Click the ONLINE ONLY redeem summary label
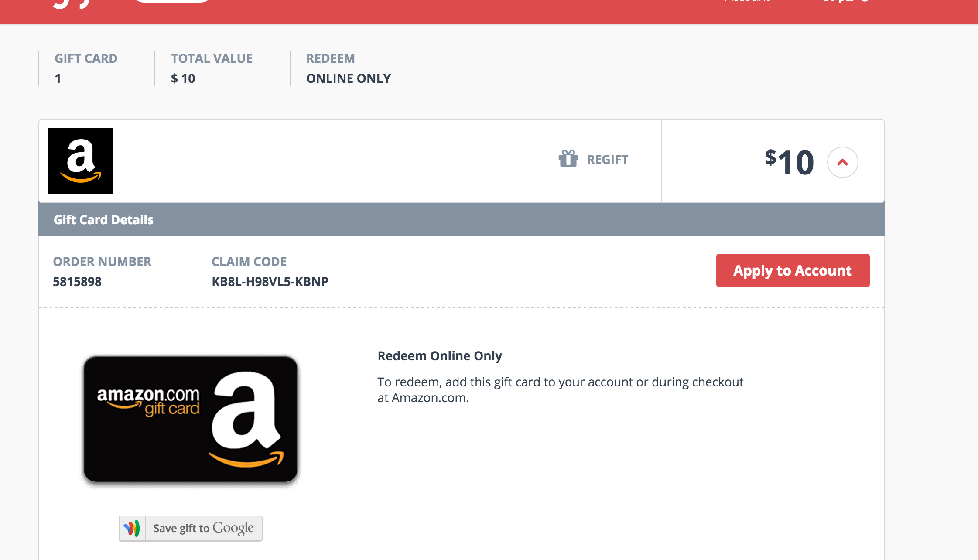Screen dimensions: 978x560 tap(348, 79)
